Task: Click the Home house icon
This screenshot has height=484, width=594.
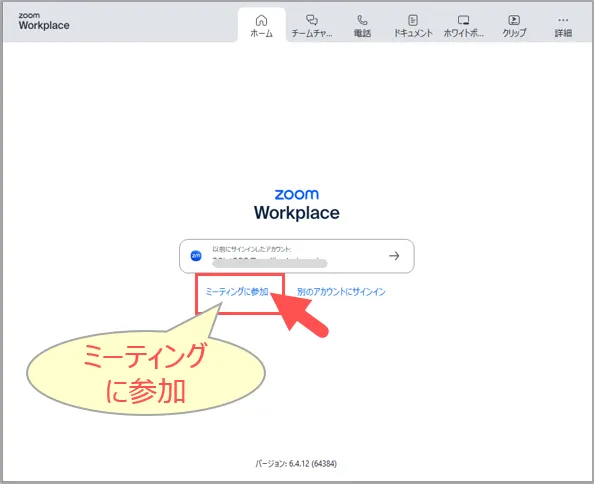Action: pos(261,20)
